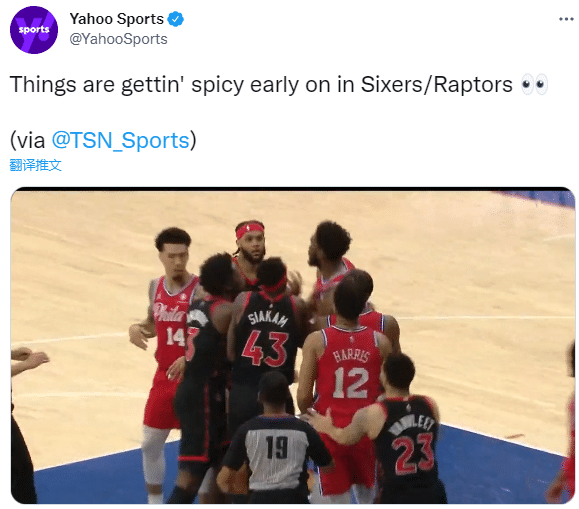Image resolution: width=579 pixels, height=509 pixels.
Task: Click the clapping hands at video's edge
Action: tap(30, 358)
